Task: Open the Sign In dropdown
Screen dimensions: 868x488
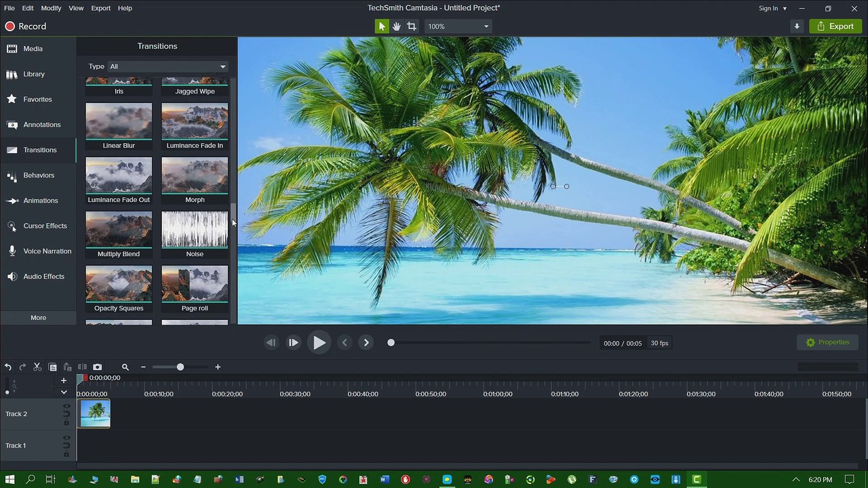Action: point(772,8)
